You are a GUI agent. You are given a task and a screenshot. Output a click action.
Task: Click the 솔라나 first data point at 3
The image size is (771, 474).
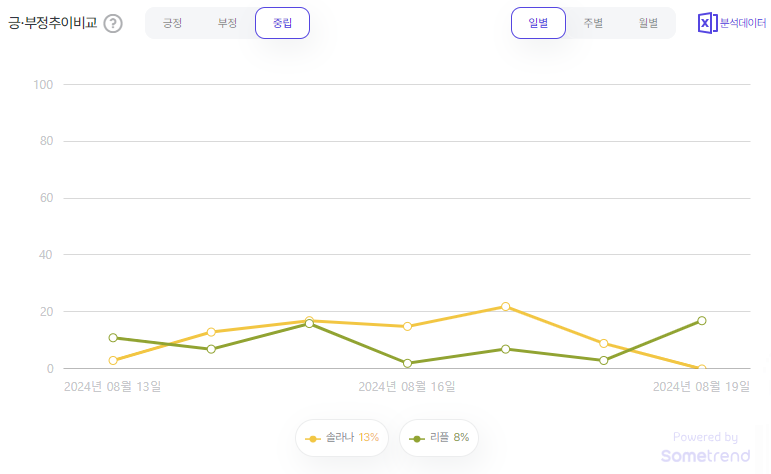pos(113,360)
